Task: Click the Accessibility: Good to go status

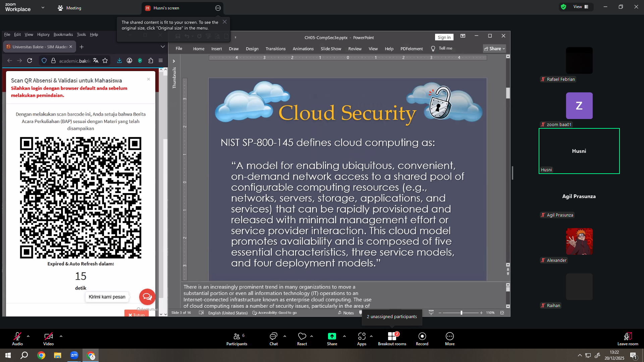Action: (x=274, y=313)
